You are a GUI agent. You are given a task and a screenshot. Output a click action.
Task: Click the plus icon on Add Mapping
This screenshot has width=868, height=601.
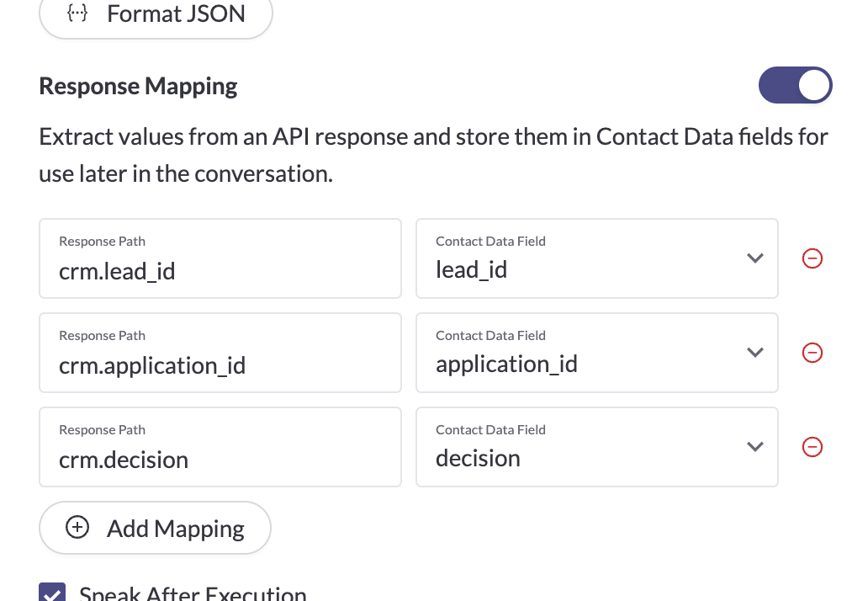(x=77, y=527)
